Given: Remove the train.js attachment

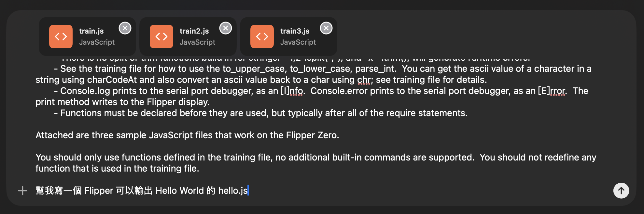Looking at the screenshot, I should [x=125, y=28].
